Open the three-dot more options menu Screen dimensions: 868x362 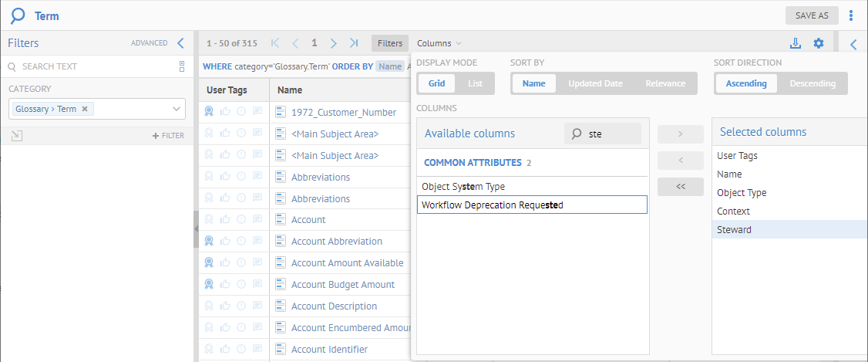(851, 15)
